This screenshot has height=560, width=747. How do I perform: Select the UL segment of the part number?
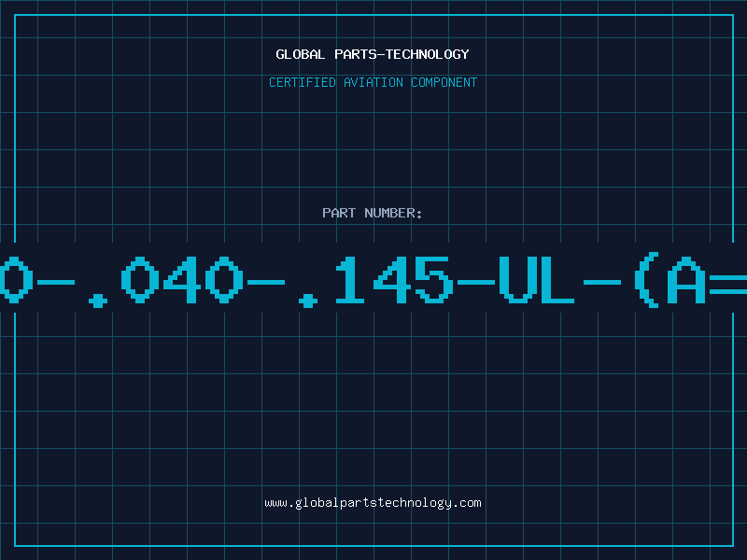(536, 279)
